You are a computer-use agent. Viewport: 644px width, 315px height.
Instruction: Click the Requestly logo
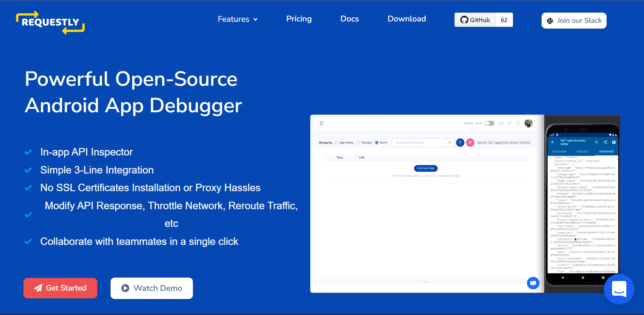[50, 22]
